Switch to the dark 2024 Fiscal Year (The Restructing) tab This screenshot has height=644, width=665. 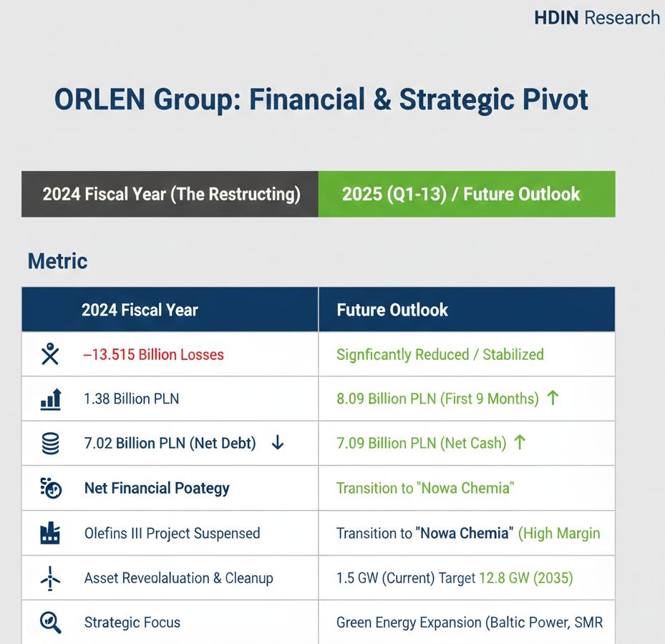point(170,194)
